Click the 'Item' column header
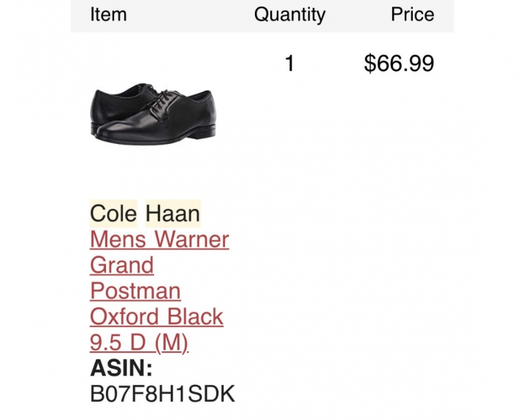Image resolution: width=526 pixels, height=420 pixels. (108, 15)
